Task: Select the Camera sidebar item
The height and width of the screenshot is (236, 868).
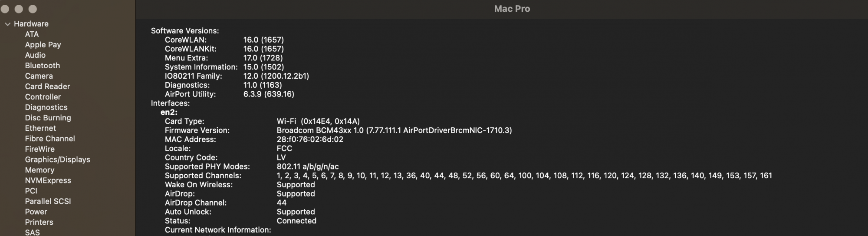Action: (39, 76)
